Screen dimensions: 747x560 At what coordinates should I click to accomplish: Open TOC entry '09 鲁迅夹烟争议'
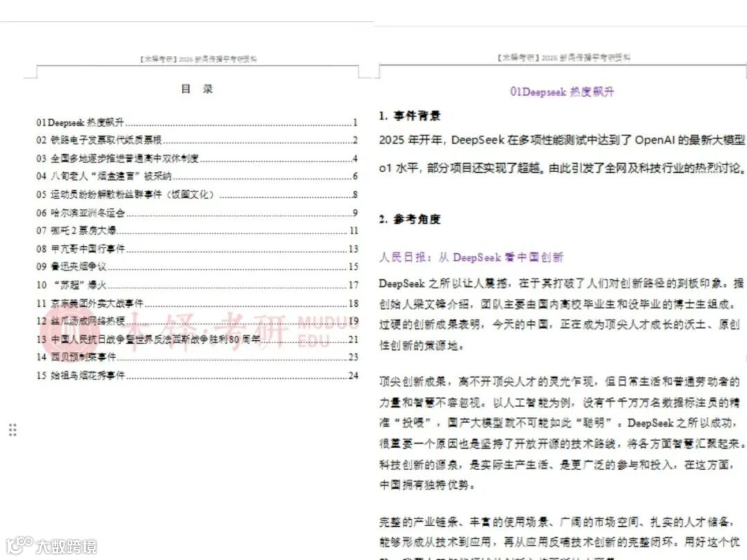click(196, 266)
